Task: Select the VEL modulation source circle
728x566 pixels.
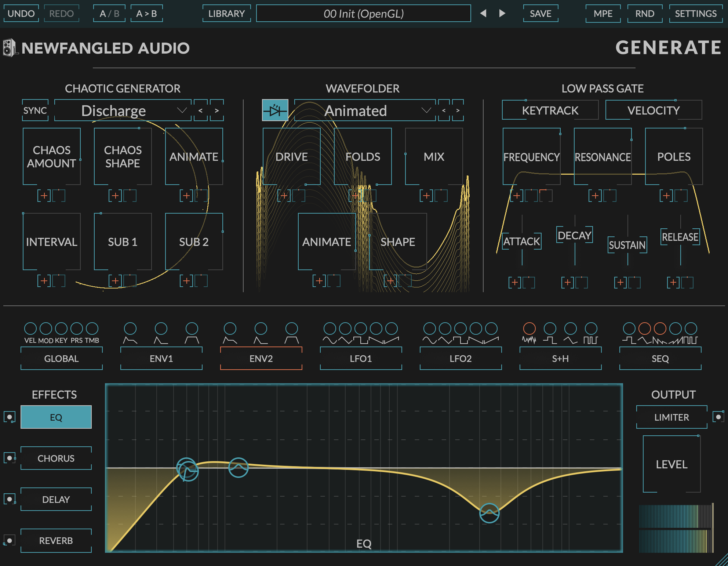Action: [30, 328]
